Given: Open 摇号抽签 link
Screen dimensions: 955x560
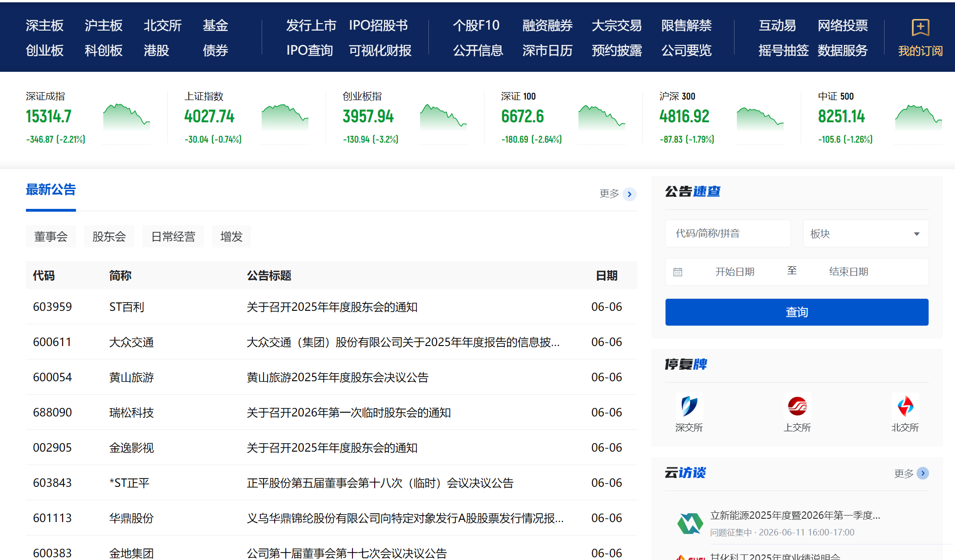Looking at the screenshot, I should coord(784,50).
